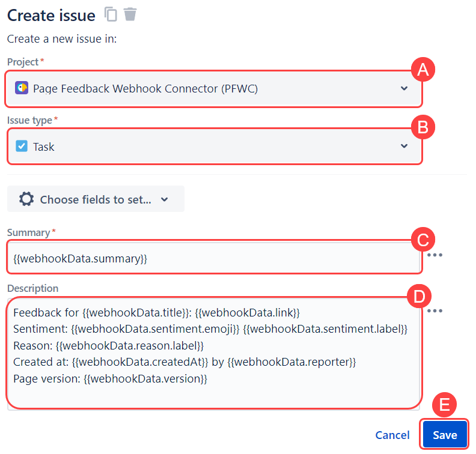476x454 pixels.
Task: Click the Choose fields to set label
Action: pos(95,199)
